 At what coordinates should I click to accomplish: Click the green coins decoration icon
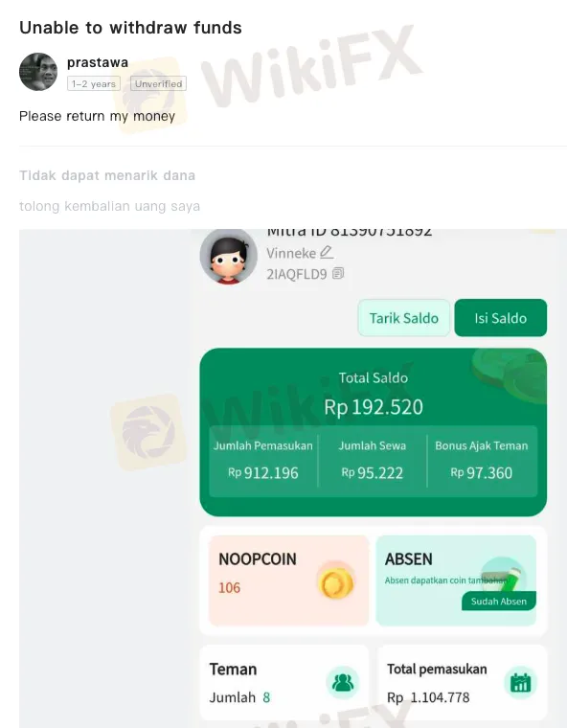[509, 375]
